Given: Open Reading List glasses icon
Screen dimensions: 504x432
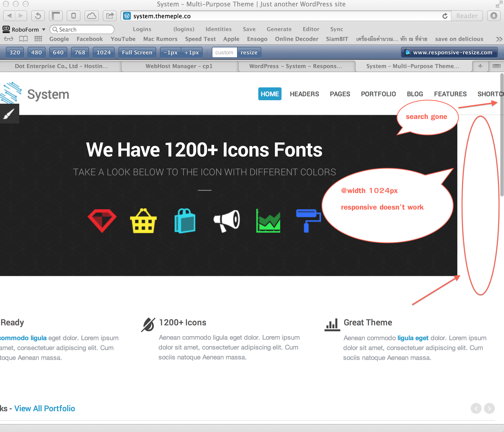Looking at the screenshot, I should point(9,39).
